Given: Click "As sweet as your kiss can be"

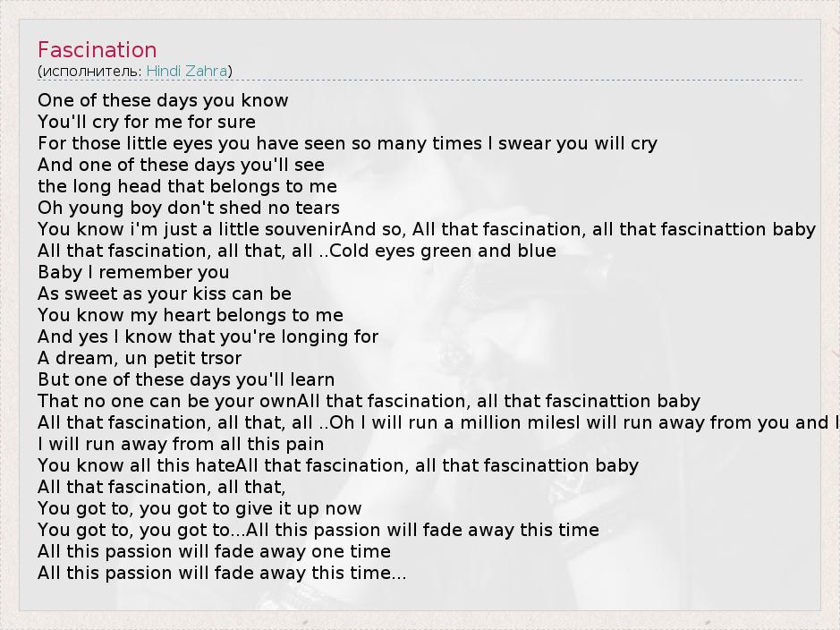Looking at the screenshot, I should click(165, 294).
